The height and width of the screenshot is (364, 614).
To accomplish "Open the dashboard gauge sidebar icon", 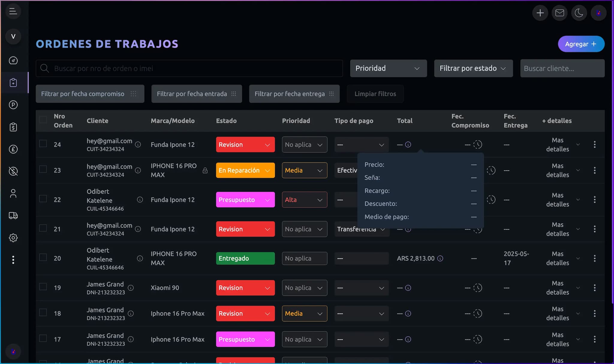I will tap(13, 61).
